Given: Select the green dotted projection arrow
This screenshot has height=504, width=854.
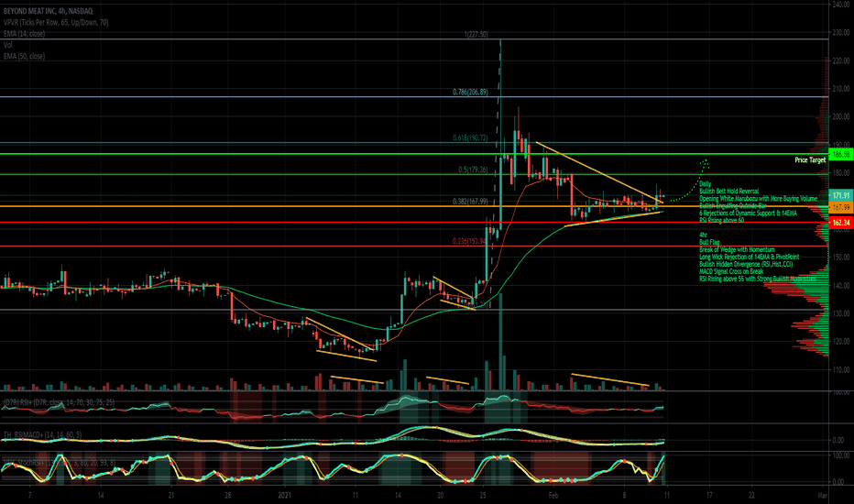Looking at the screenshot, I should pyautogui.click(x=689, y=181).
